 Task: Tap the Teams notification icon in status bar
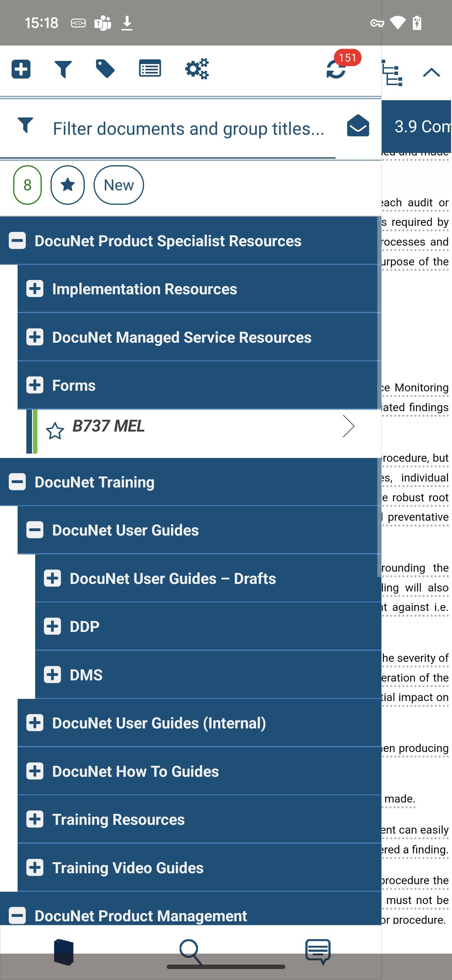103,23
